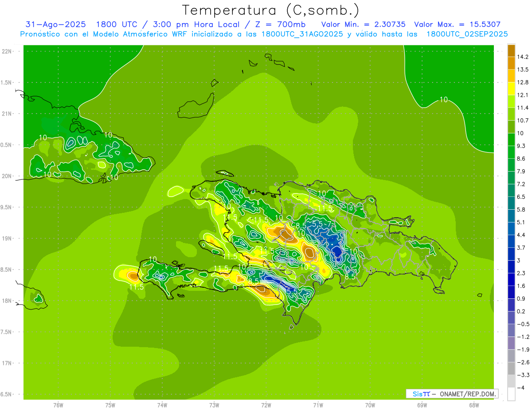Click legend value 7.9

[521, 171]
